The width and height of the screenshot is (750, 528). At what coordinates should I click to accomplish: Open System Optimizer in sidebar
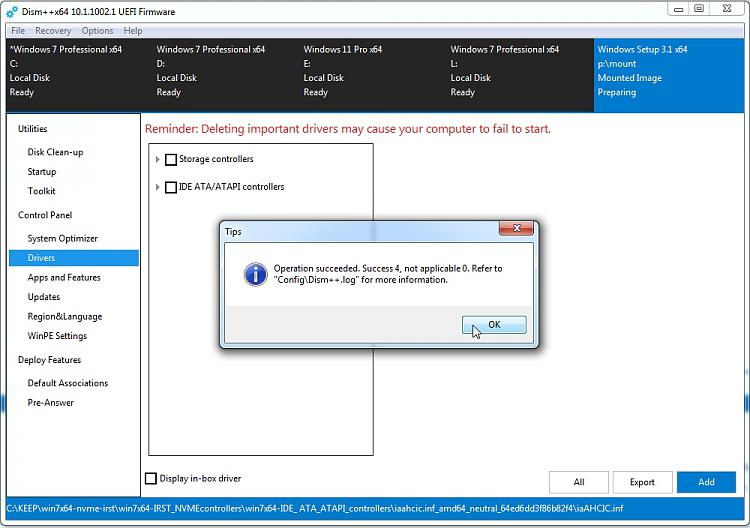[63, 238]
